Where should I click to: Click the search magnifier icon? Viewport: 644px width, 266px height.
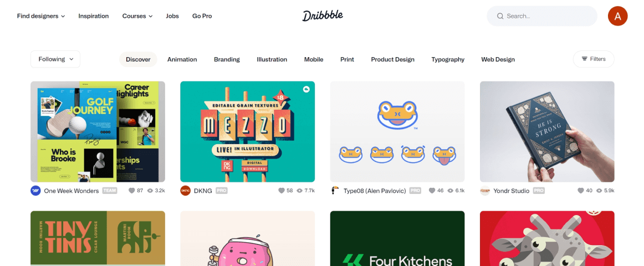click(x=500, y=16)
